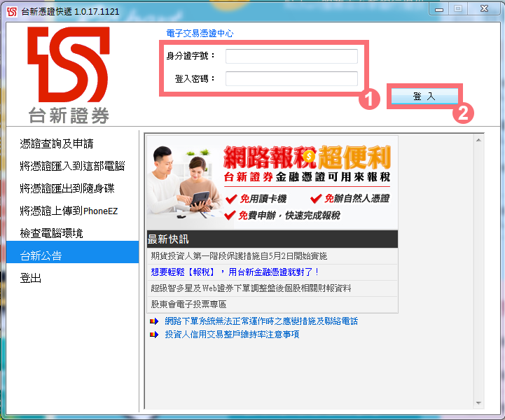The width and height of the screenshot is (505, 420).
Task: Open 將憑證上傳到PhoneEZ option
Action: pos(69,211)
